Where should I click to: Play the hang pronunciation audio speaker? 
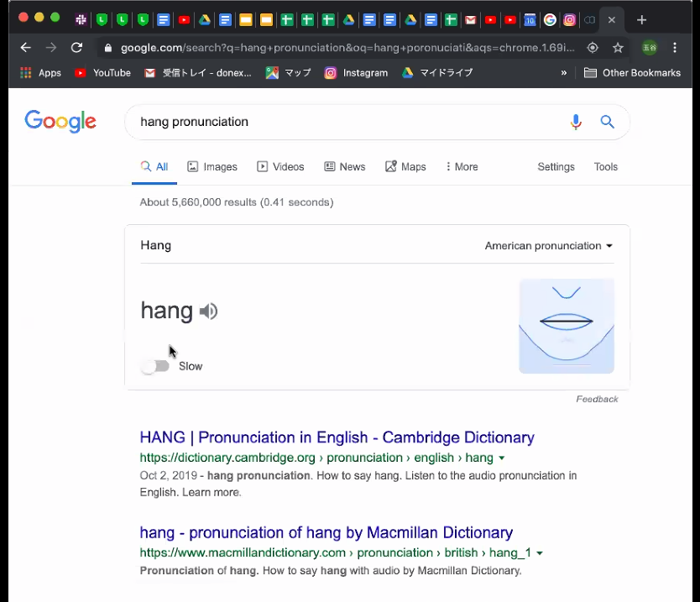click(208, 311)
